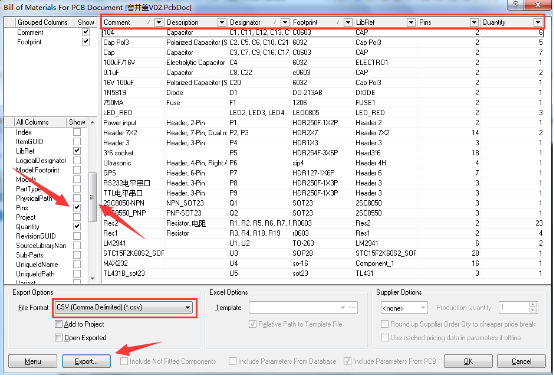Open the Quantity column filter dropdown
Viewport: 554px width, 375px height.
pos(538,23)
